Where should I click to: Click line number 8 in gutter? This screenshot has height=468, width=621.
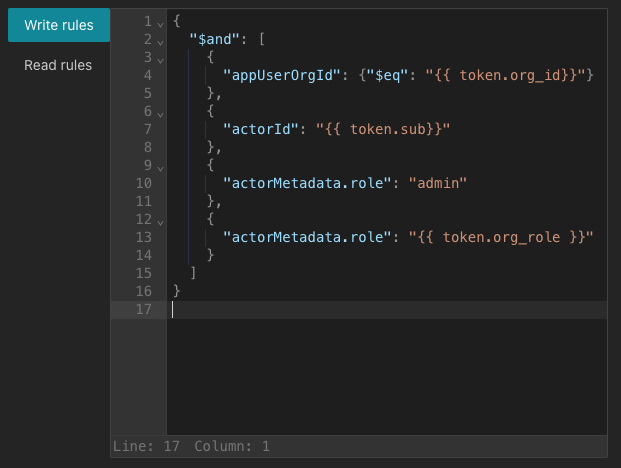point(148,147)
